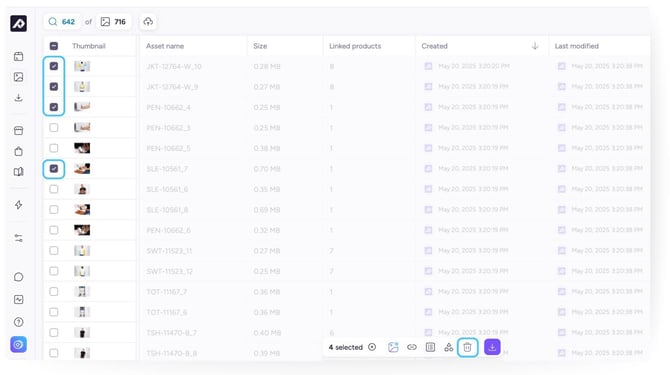Check the SWT-11523_11 row checkbox
This screenshot has height=375, width=670.
click(x=54, y=251)
